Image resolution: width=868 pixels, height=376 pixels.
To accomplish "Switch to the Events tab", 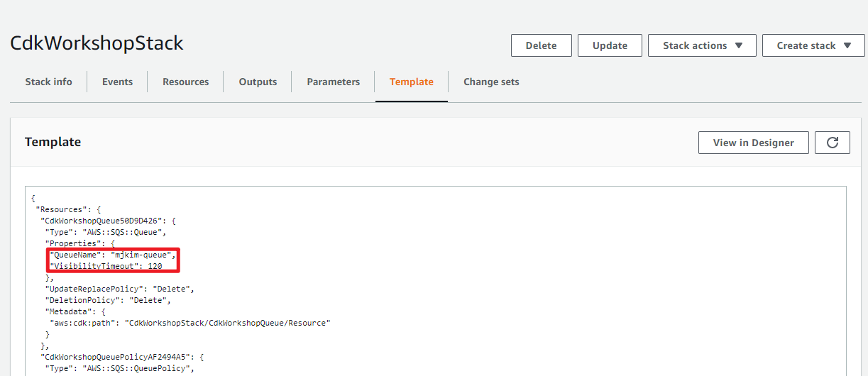I will [117, 82].
